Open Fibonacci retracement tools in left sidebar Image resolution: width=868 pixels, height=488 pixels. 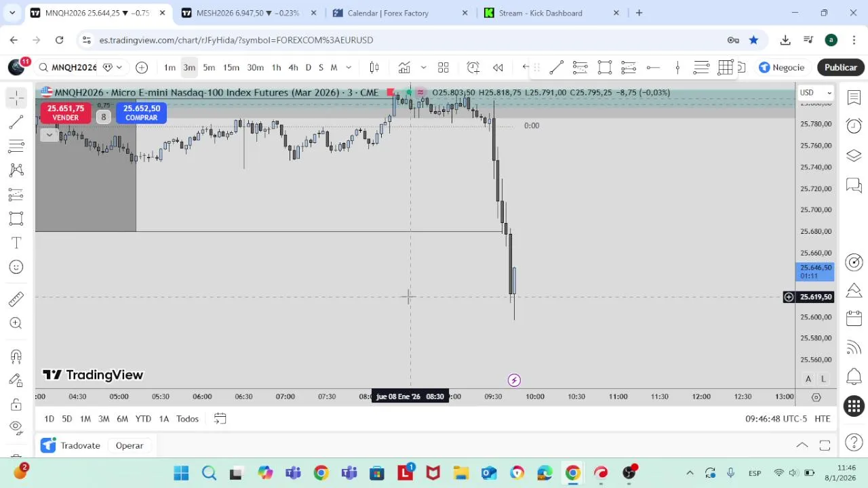(x=16, y=146)
